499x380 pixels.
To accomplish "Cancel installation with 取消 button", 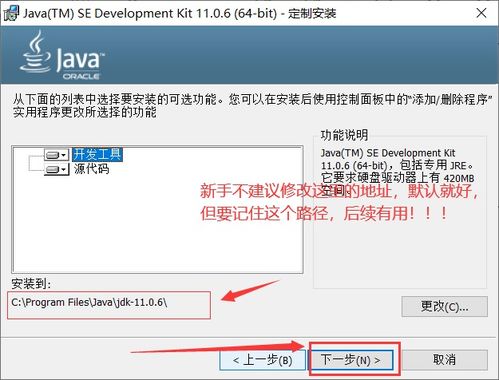I will click(x=445, y=360).
